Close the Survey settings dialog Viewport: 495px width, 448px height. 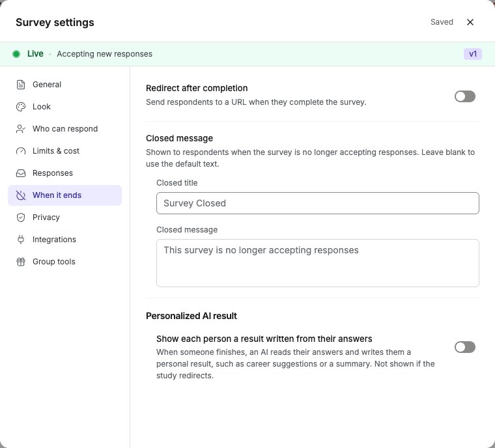point(470,22)
